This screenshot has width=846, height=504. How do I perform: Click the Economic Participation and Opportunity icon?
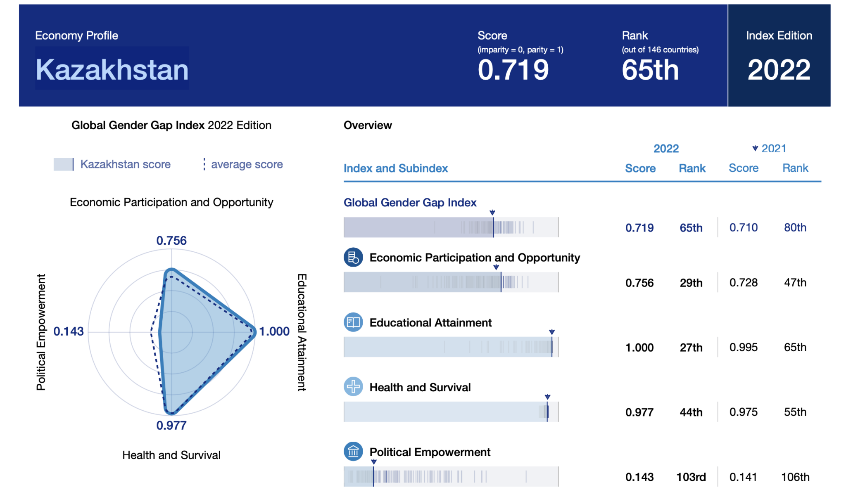point(353,258)
